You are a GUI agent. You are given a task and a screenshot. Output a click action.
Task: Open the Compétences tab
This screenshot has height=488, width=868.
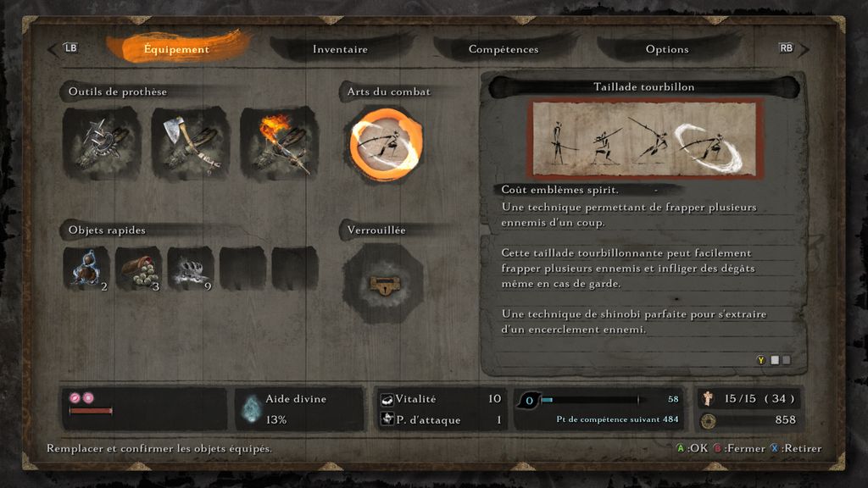click(x=504, y=49)
